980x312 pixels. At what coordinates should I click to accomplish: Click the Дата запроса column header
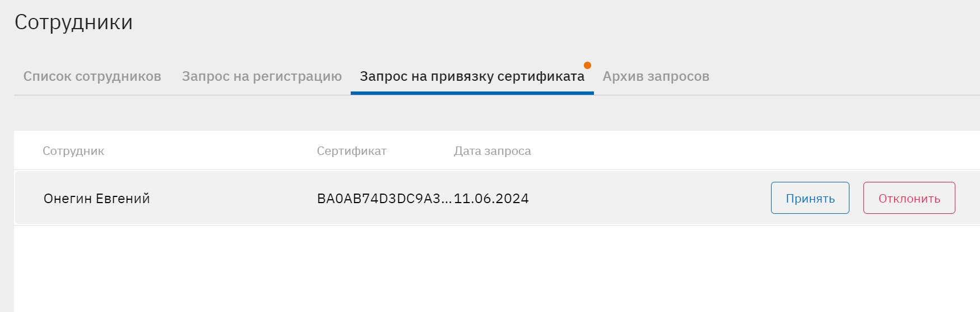(492, 151)
